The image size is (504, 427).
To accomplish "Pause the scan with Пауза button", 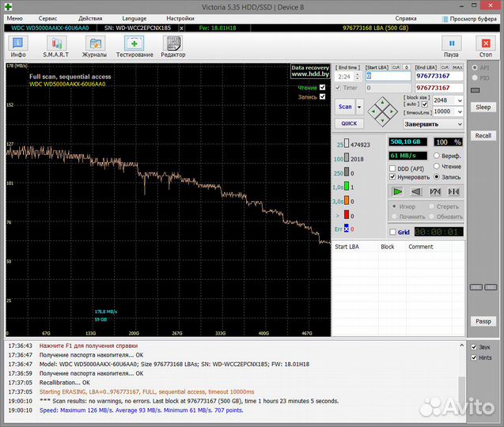I will pyautogui.click(x=451, y=47).
